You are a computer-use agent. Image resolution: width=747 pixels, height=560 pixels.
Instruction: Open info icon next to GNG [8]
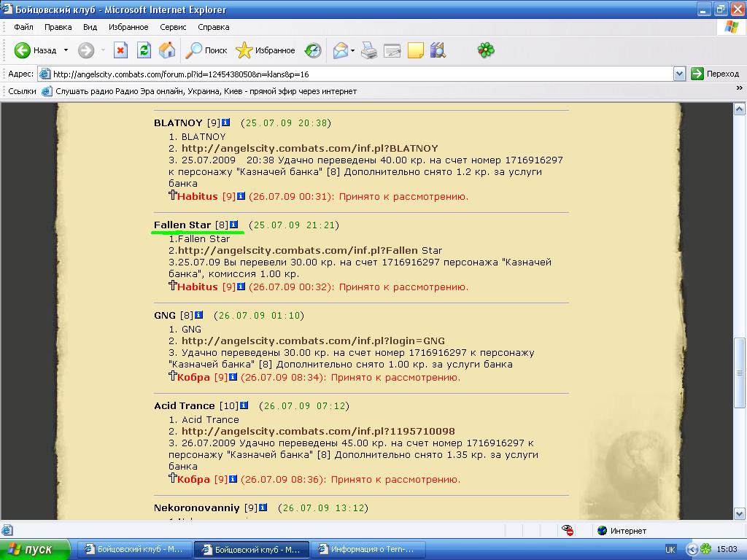click(198, 315)
